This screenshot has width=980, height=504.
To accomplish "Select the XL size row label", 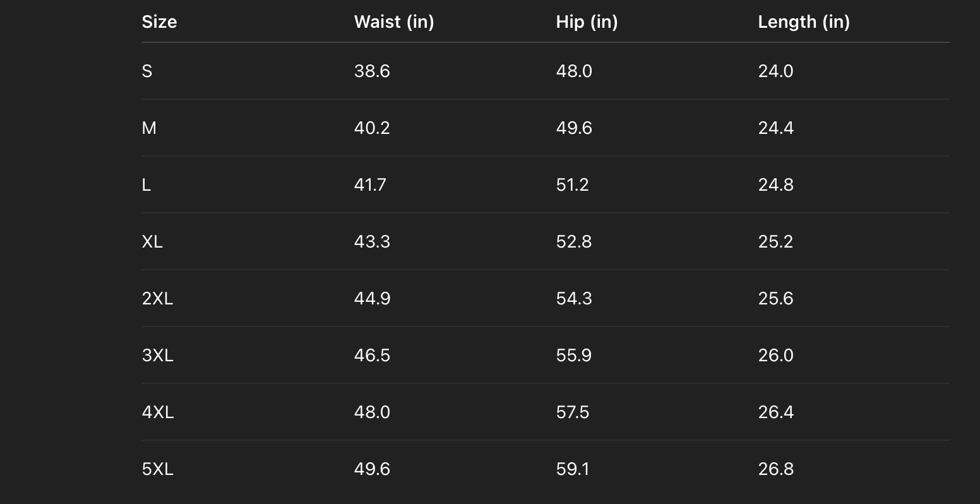I will tap(152, 242).
